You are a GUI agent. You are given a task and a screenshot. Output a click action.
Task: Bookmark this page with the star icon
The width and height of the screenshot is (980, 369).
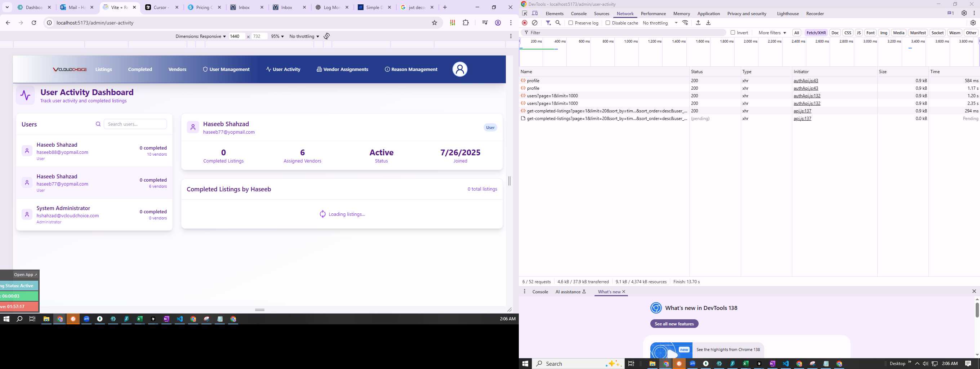pyautogui.click(x=435, y=23)
